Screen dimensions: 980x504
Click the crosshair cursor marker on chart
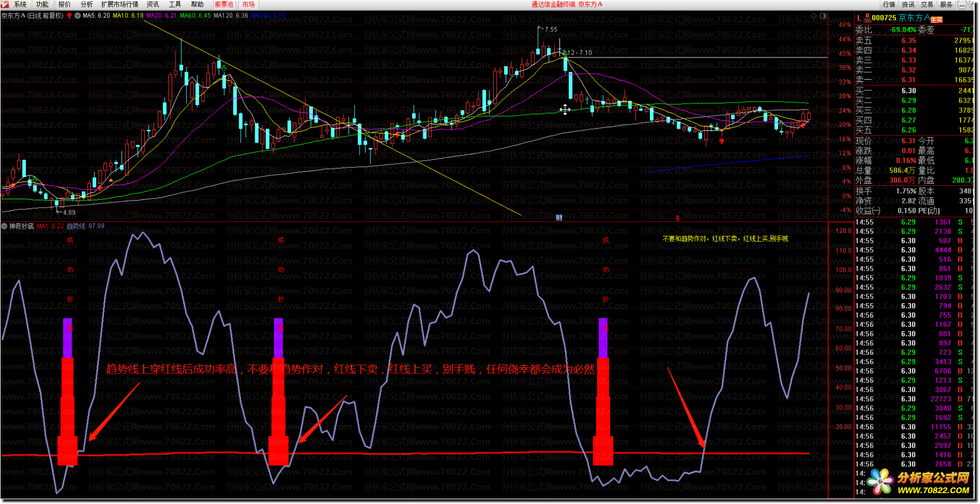click(565, 110)
